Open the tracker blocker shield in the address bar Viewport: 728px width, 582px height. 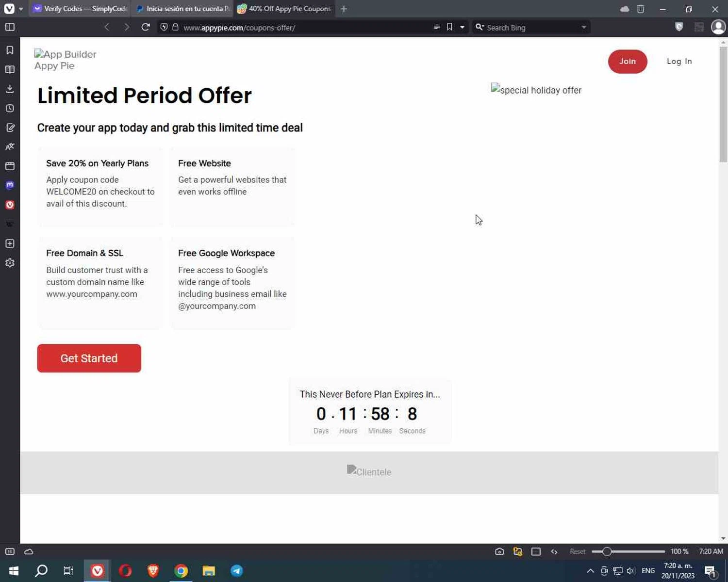coord(164,27)
